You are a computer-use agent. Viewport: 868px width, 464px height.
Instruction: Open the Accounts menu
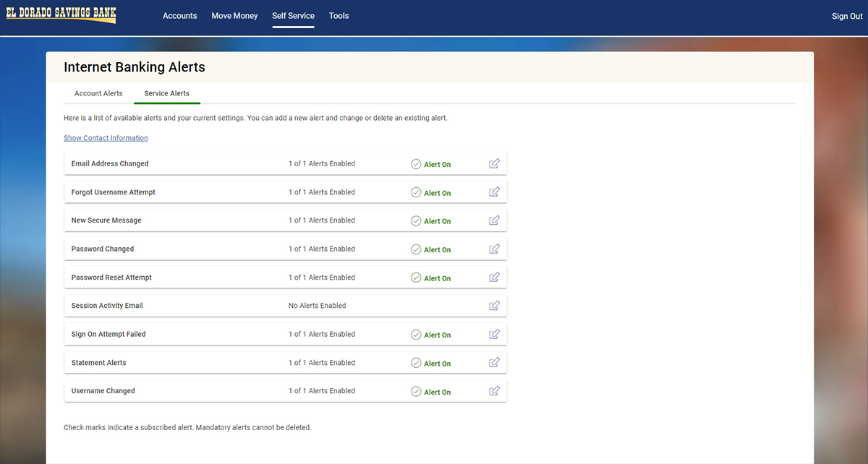pos(179,16)
